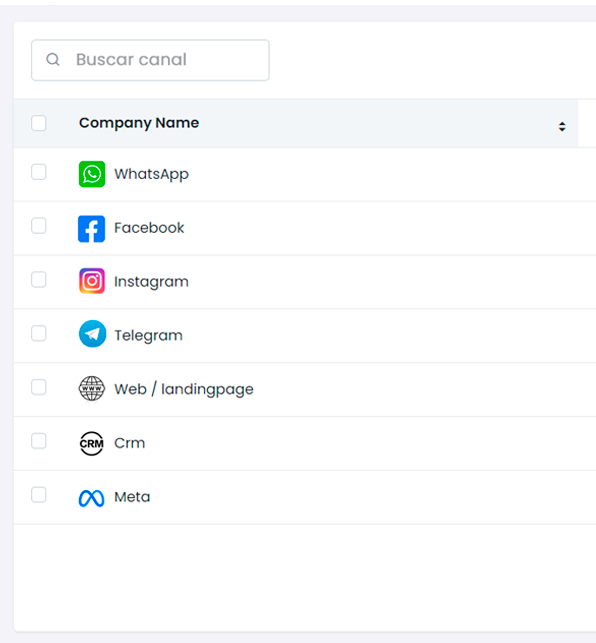Sort by Company Name arrows

click(562, 126)
